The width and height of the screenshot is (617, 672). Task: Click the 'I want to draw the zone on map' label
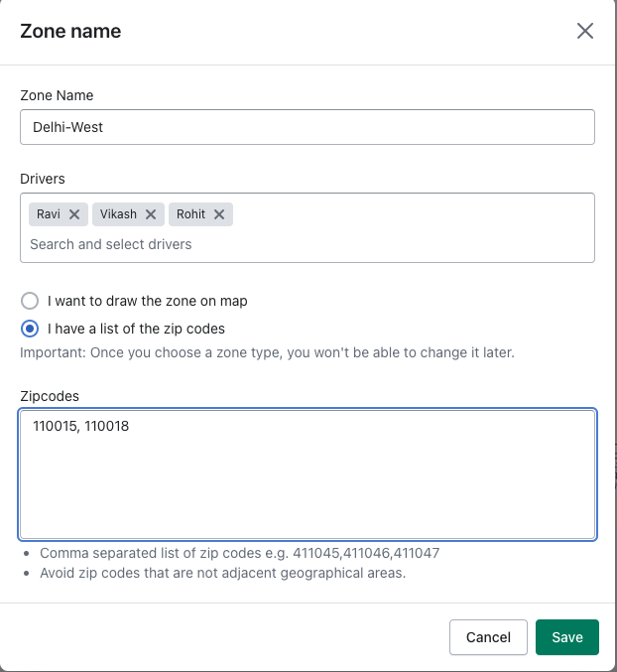tap(147, 301)
